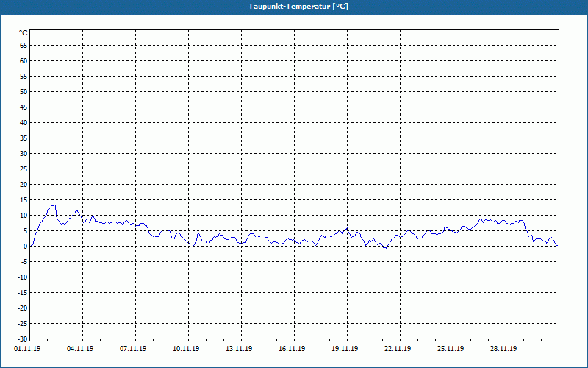Click the 10.11.19 date label
The height and width of the screenshot is (368, 588).
coord(186,349)
